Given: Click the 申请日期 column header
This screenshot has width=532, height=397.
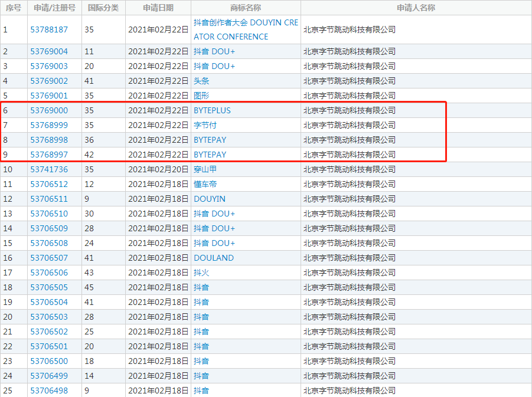Looking at the screenshot, I should (x=158, y=8).
